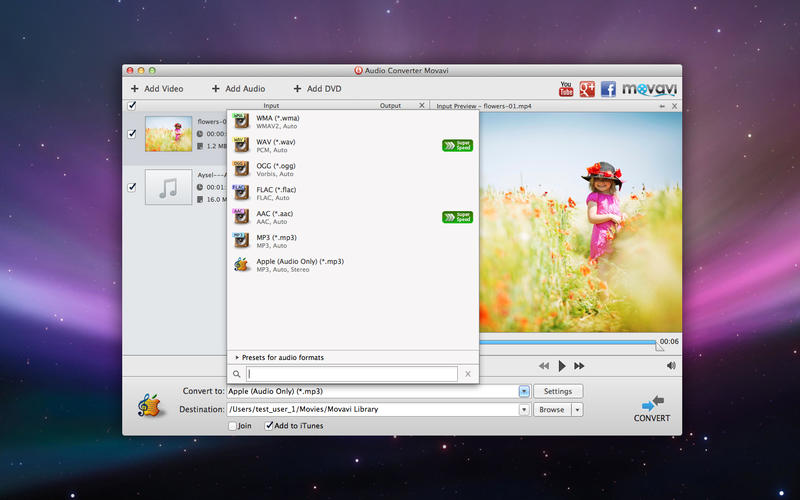Click the Google Plus icon
The height and width of the screenshot is (500, 800).
coord(586,89)
